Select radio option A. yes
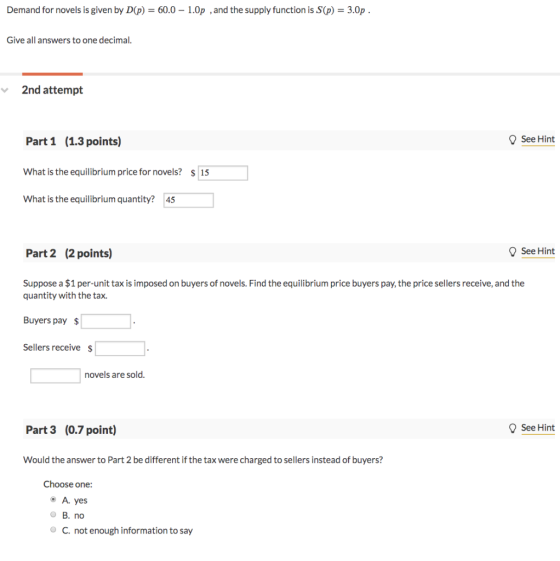560x561 pixels. tap(53, 499)
